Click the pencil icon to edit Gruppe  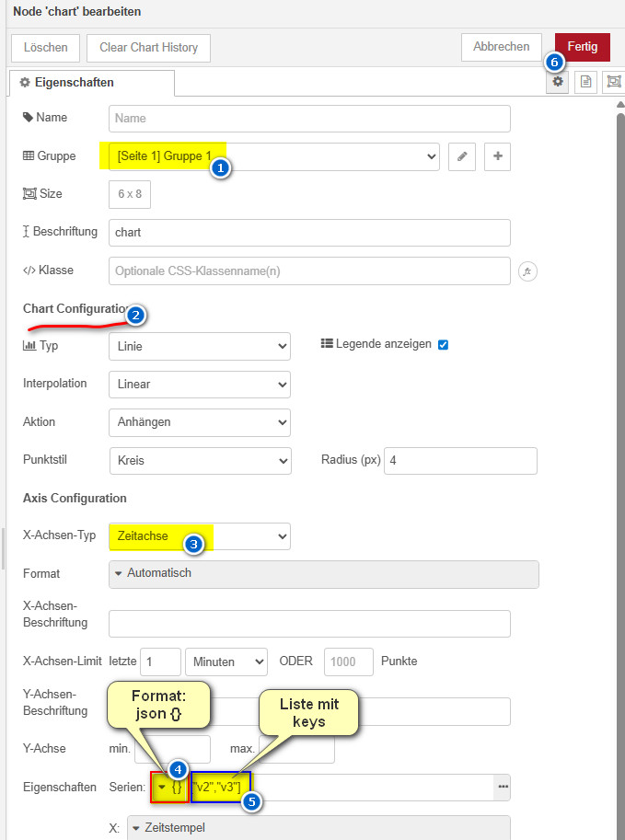[x=462, y=157]
